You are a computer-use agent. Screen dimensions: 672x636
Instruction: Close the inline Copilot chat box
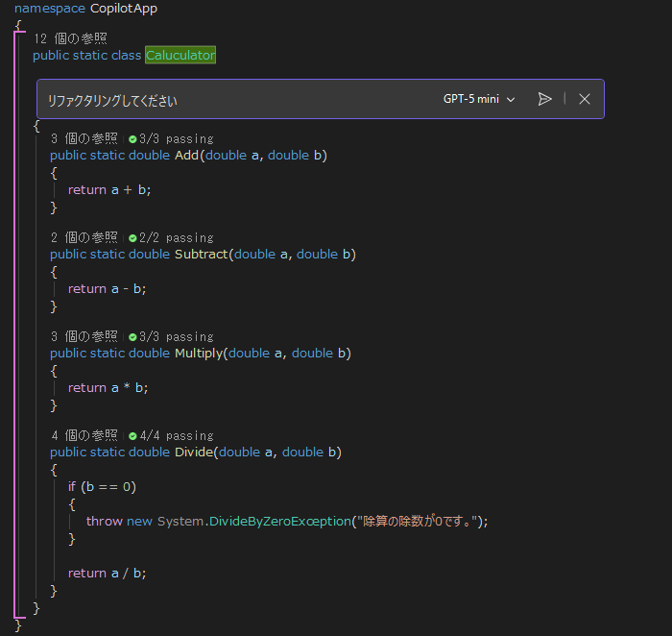584,99
